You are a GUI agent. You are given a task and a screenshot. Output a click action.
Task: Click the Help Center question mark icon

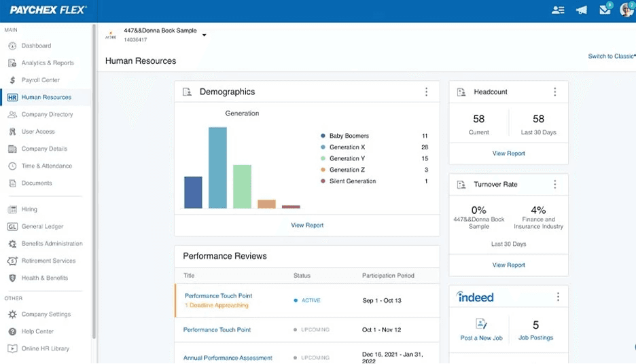[12, 331]
